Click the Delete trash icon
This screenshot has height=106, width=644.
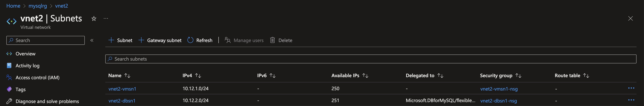(273, 40)
